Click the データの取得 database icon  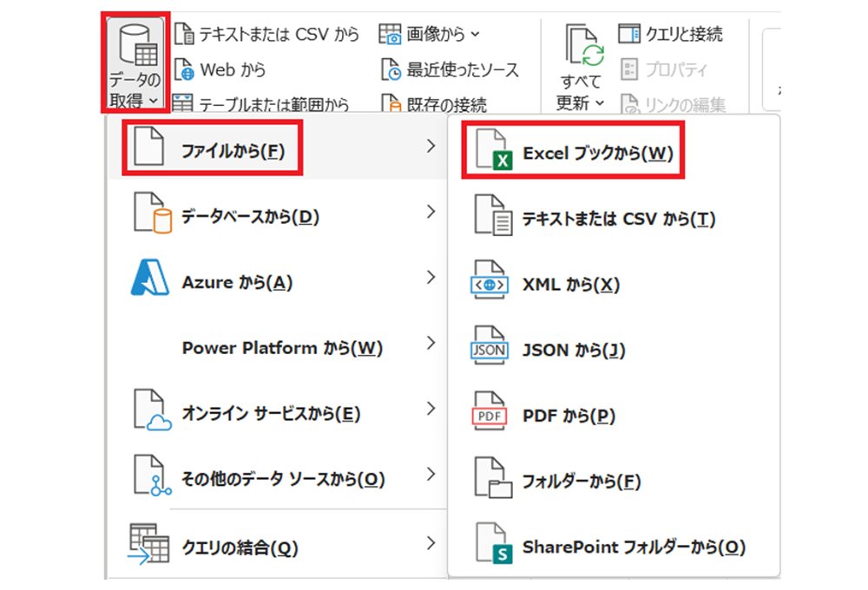click(138, 45)
